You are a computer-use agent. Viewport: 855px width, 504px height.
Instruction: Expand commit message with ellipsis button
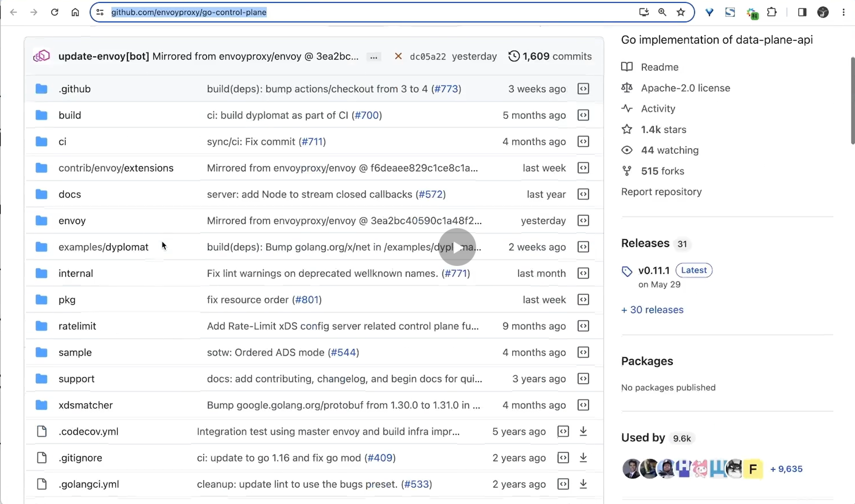[x=374, y=57]
